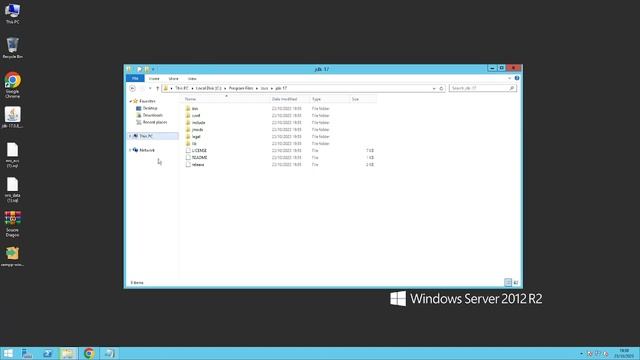Click File Explorer taskbar button

(x=68, y=353)
